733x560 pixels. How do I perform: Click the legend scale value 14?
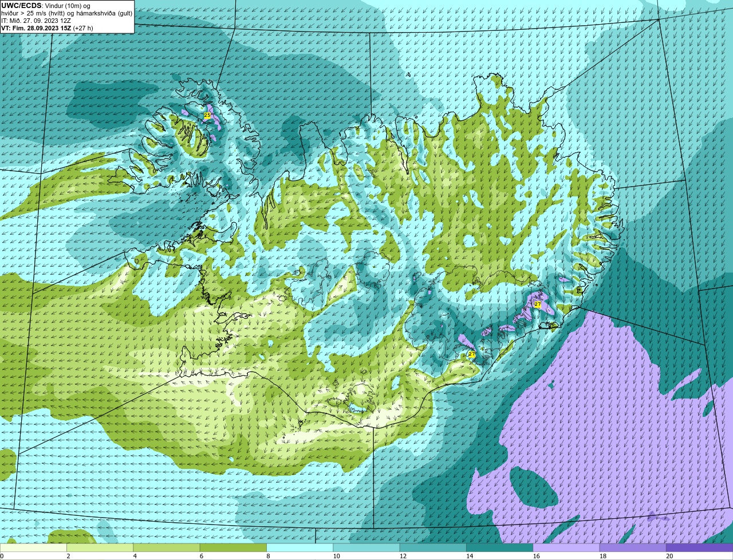tap(470, 556)
